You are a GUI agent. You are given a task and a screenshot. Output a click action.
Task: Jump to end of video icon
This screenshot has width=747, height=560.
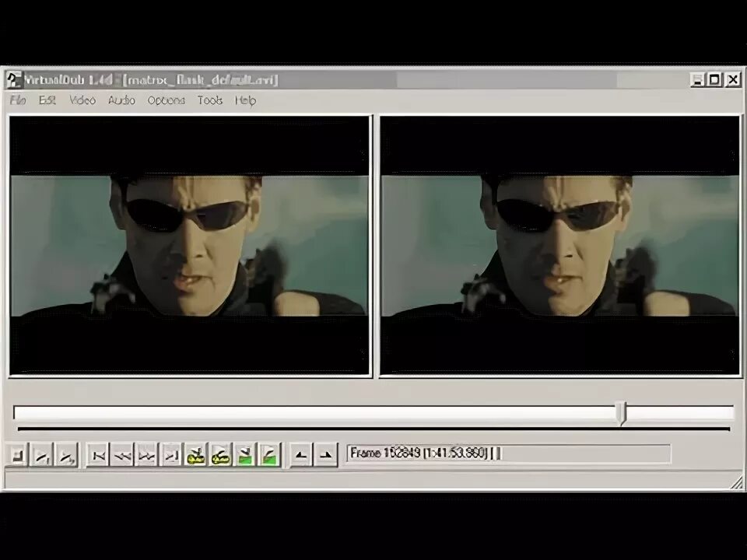point(171,456)
